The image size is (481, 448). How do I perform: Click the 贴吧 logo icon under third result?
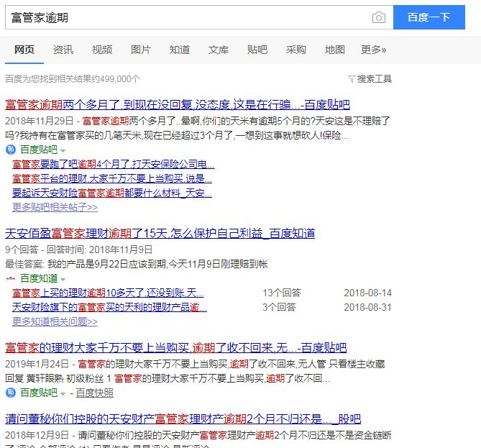[x=11, y=393]
